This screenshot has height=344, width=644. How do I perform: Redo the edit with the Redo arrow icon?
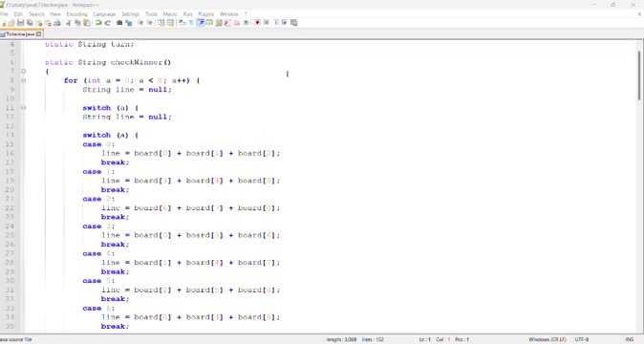tap(108, 23)
